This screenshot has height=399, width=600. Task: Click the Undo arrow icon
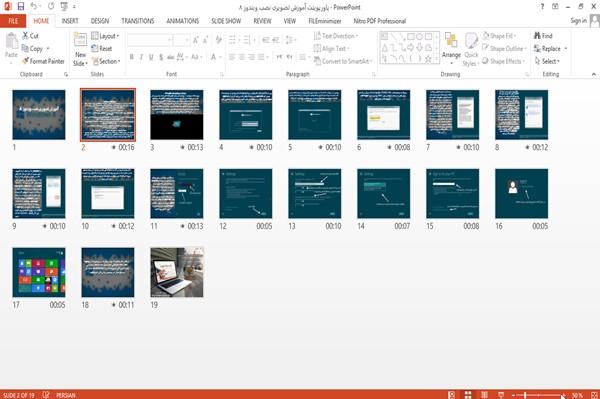pyautogui.click(x=34, y=7)
